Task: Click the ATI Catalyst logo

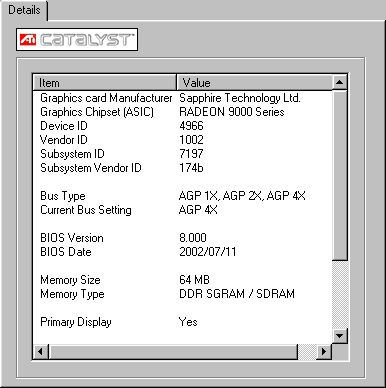Action: [77, 40]
